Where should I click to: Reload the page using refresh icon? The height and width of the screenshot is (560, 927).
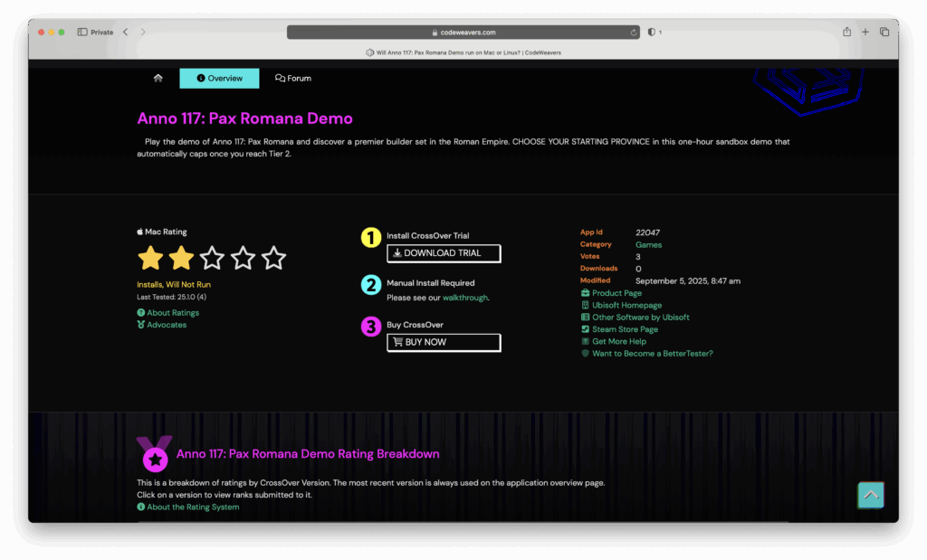[634, 33]
